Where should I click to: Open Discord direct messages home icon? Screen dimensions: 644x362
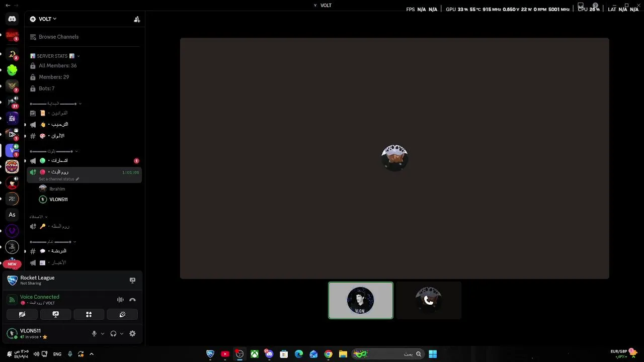pyautogui.click(x=12, y=19)
